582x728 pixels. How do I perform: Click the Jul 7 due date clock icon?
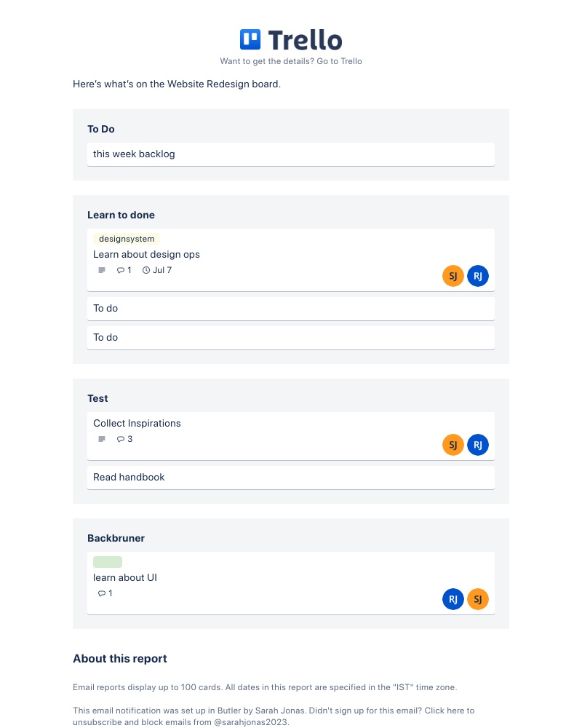[x=145, y=270]
